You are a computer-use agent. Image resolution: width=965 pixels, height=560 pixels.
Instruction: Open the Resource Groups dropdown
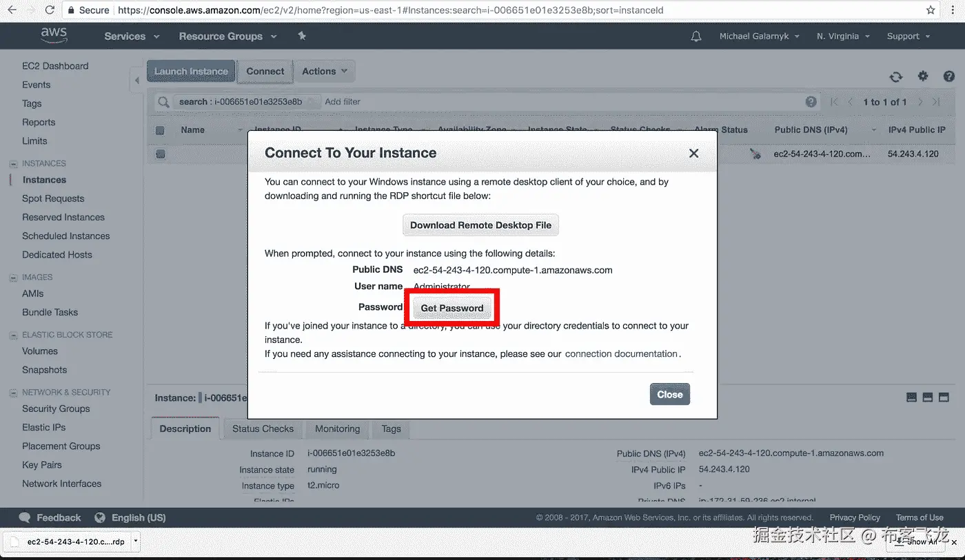pyautogui.click(x=227, y=37)
